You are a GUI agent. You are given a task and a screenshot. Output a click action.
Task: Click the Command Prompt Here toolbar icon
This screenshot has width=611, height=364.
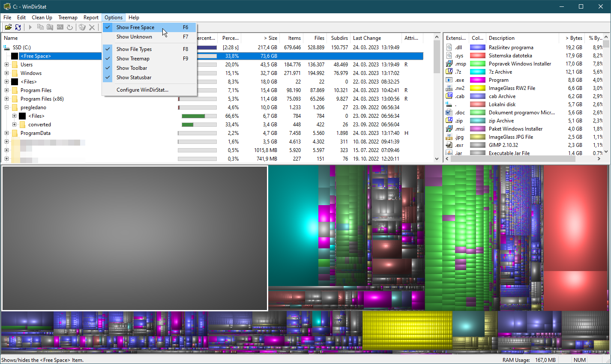tap(60, 27)
